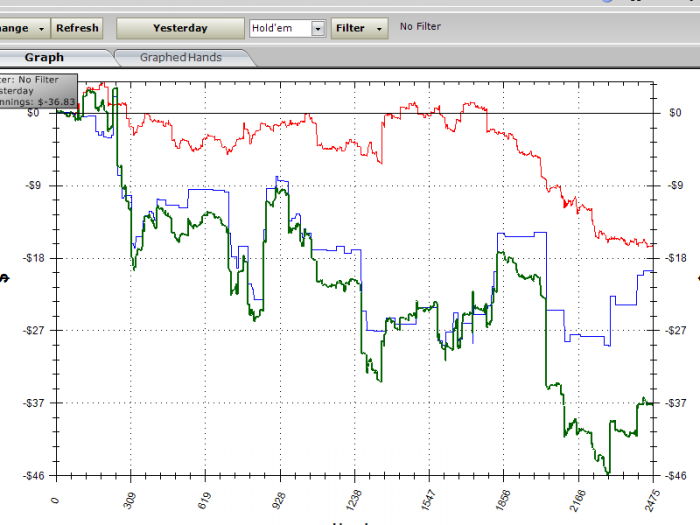
Task: Click the -$37 left axis label
Action: point(32,403)
